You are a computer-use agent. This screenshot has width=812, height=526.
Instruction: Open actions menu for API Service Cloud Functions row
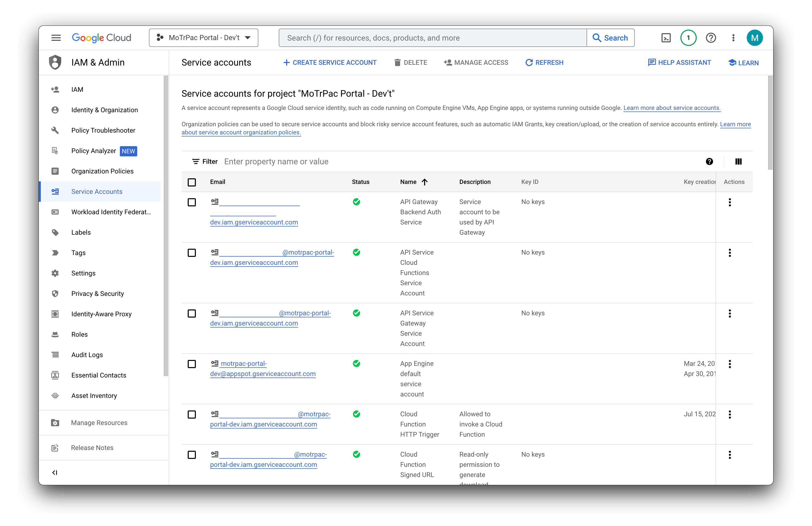[x=730, y=253]
